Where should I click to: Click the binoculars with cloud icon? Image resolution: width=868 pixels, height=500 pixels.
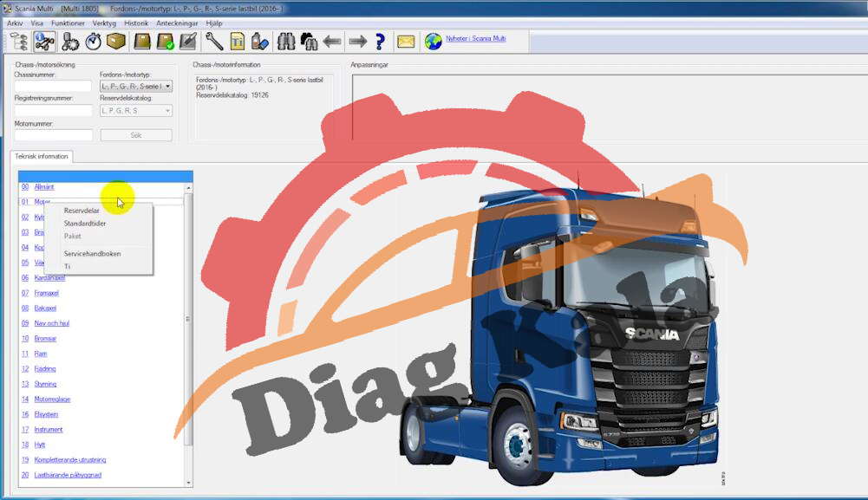pyautogui.click(x=309, y=42)
